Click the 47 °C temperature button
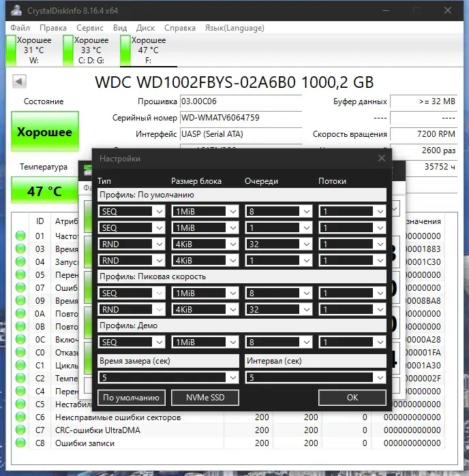The height and width of the screenshot is (476, 469). pyautogui.click(x=44, y=191)
